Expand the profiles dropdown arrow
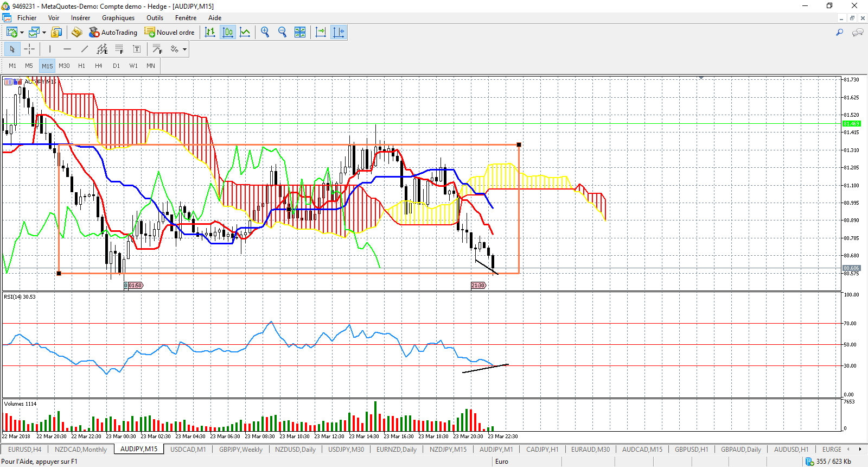 44,33
